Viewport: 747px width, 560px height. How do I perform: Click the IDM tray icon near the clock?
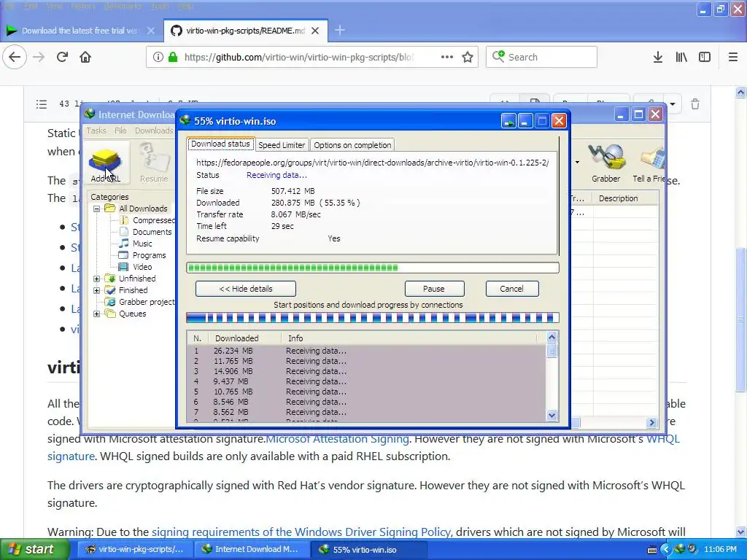coord(680,549)
